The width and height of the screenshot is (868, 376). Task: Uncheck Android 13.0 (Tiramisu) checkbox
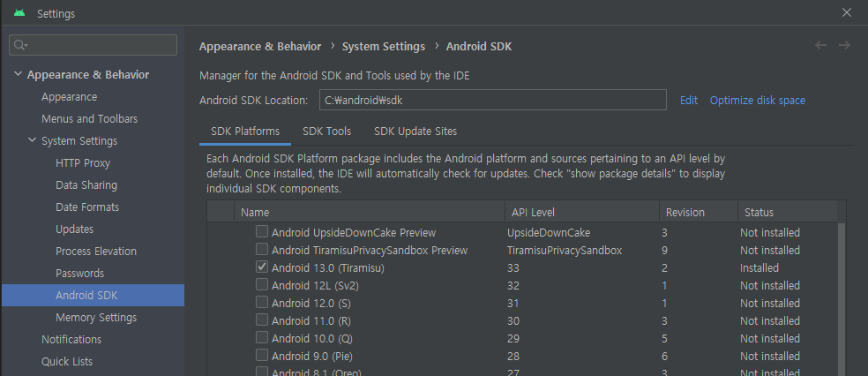pyautogui.click(x=262, y=267)
